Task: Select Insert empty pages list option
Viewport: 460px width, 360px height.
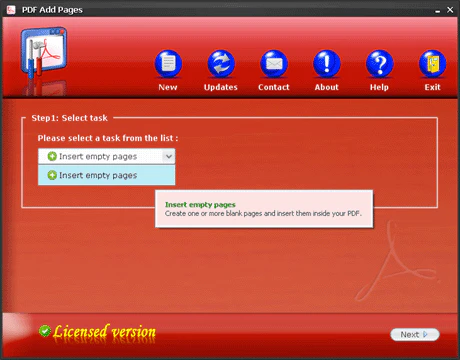Action: pos(106,175)
